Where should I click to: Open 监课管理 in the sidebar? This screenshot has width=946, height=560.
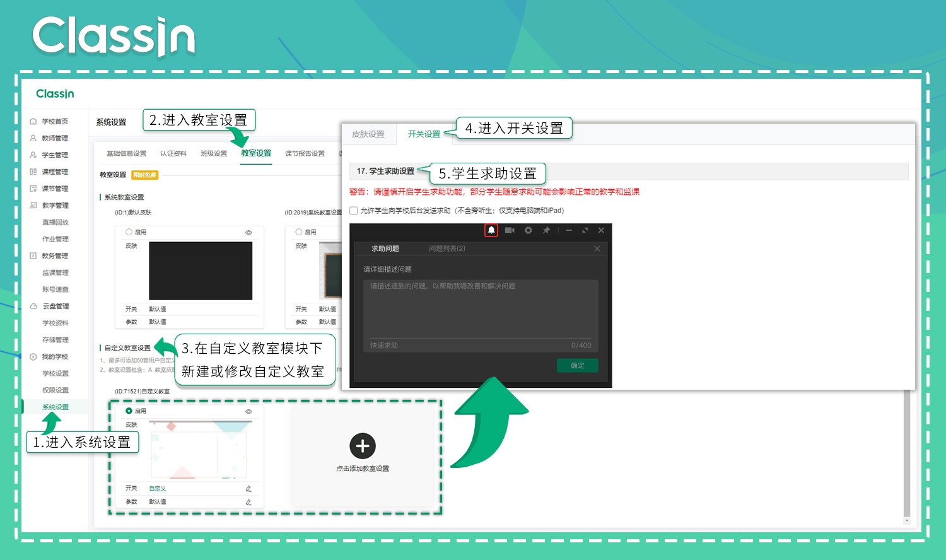55,272
